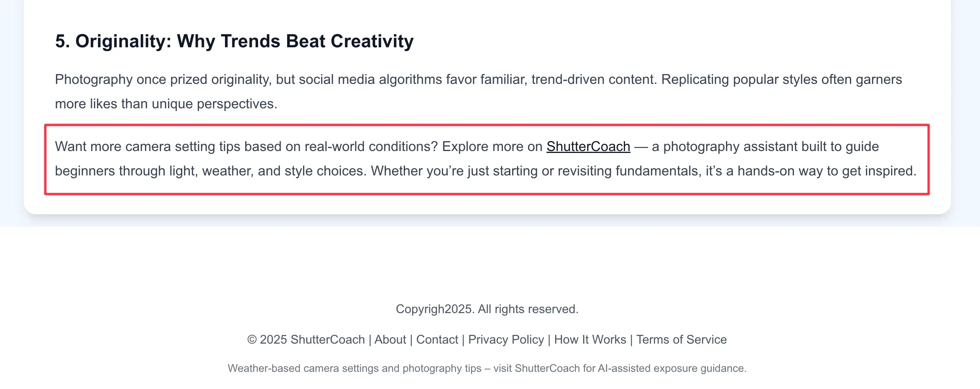This screenshot has height=389, width=980.
Task: Click 'ShutterCoach' in the small footer tagline
Action: coord(547,368)
